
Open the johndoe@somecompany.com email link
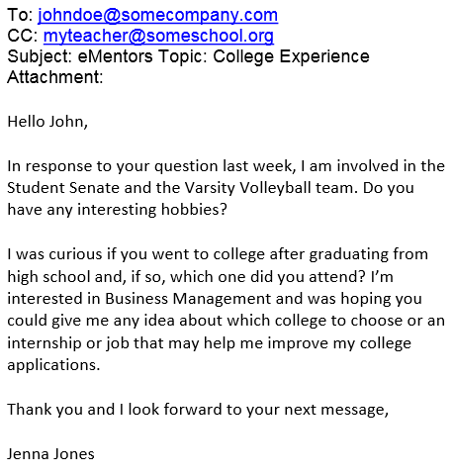157,16
